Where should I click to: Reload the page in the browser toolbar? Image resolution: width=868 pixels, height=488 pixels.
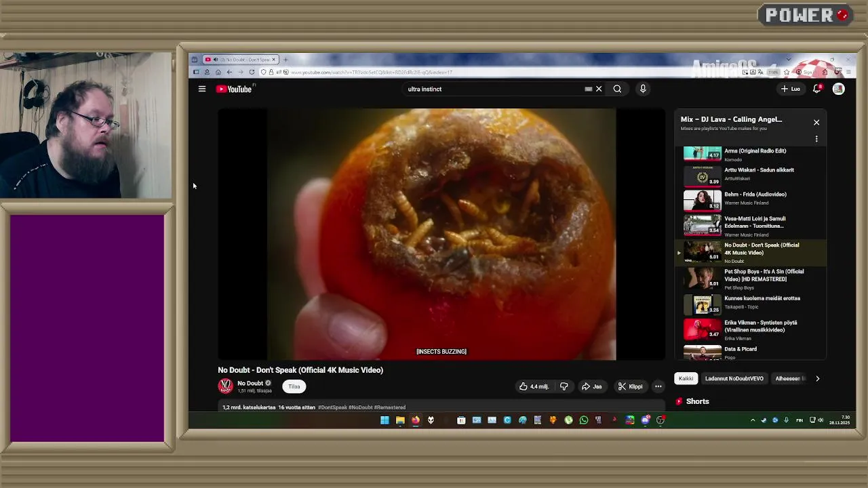click(x=252, y=72)
